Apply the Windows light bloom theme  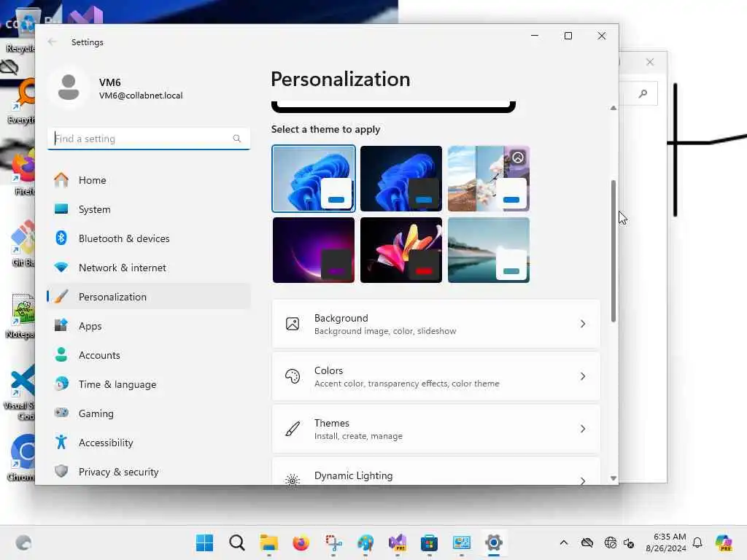tap(314, 179)
